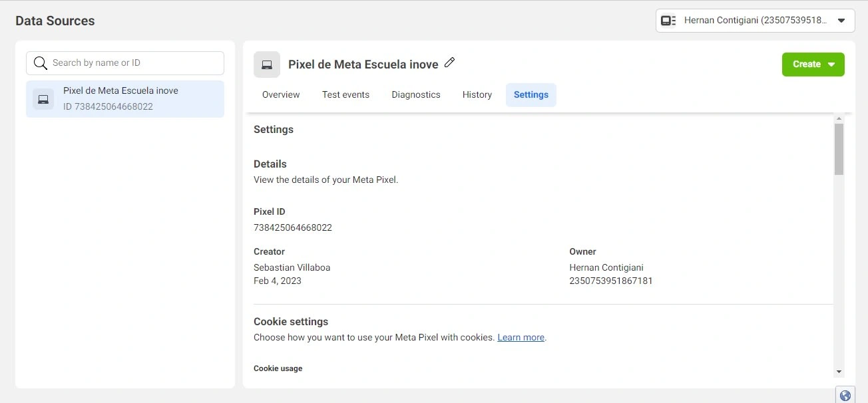
Task: Click the owner name Hernan Contigiani
Action: [606, 267]
